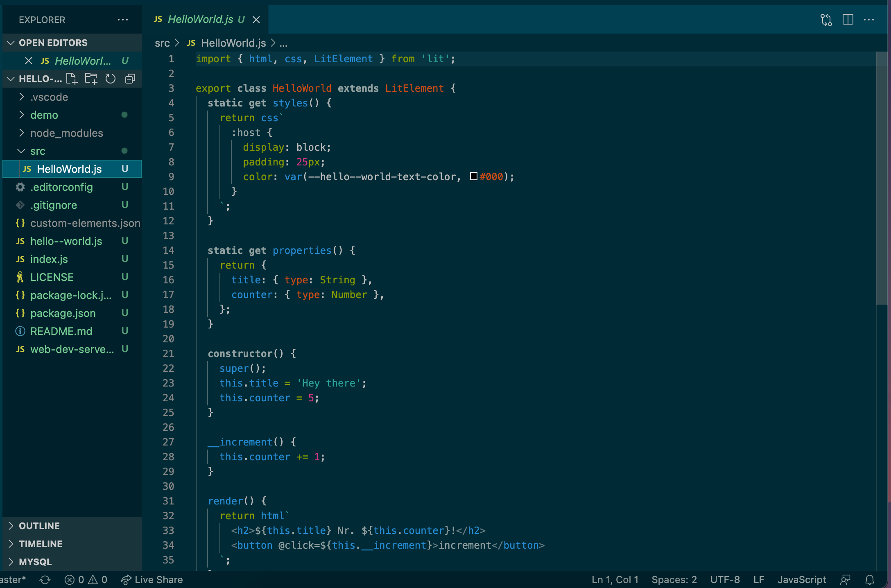Screen dimensions: 891x588
Task: Start a Live Share session
Action: pos(152,579)
